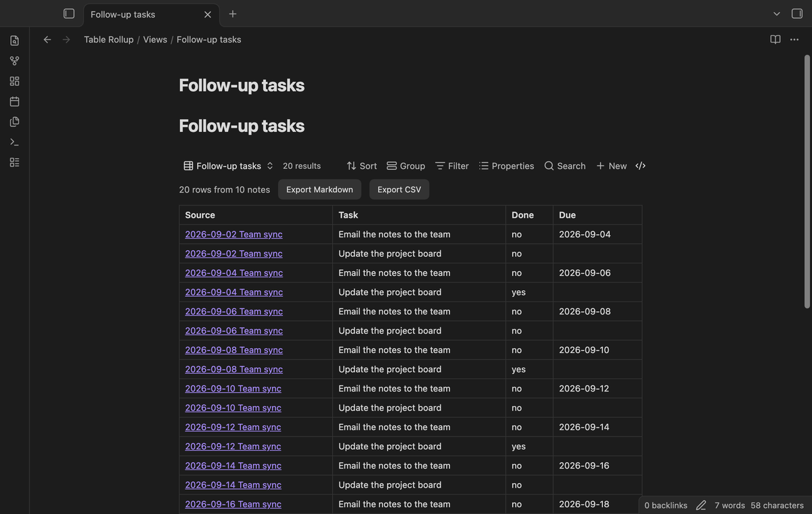
Task: Open the tab list dropdown chevron
Action: click(777, 14)
